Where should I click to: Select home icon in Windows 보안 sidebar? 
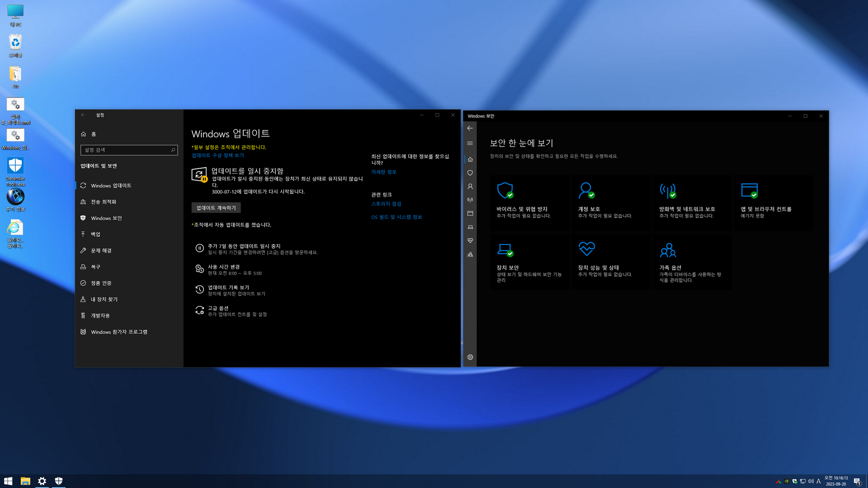470,160
